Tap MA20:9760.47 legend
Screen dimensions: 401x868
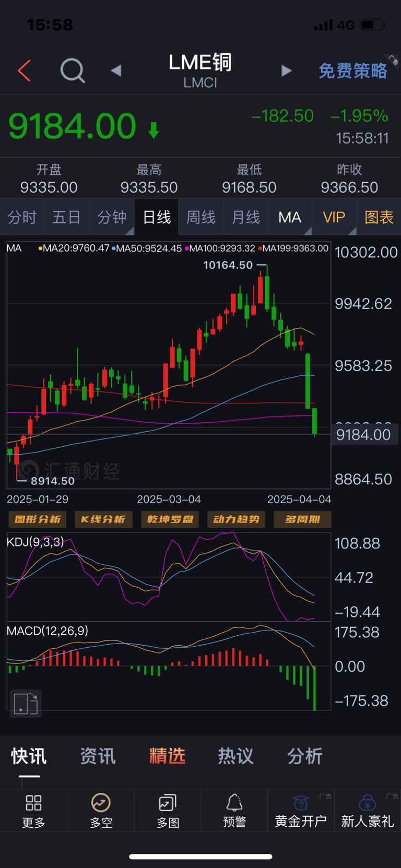pyautogui.click(x=74, y=248)
